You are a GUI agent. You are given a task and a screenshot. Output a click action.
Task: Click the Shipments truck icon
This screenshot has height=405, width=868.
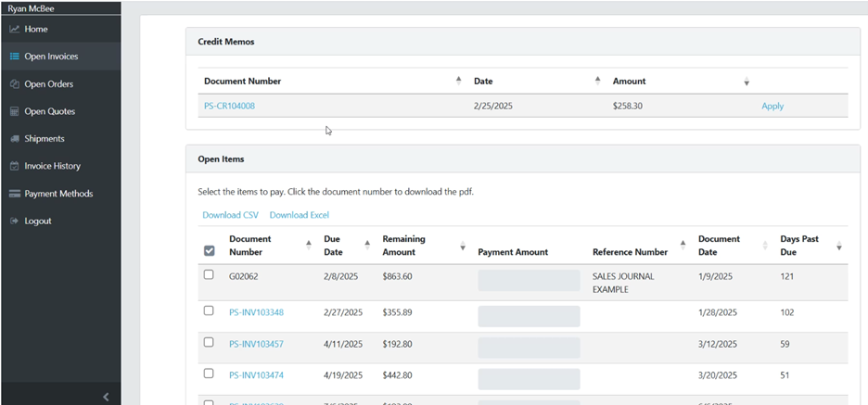15,139
